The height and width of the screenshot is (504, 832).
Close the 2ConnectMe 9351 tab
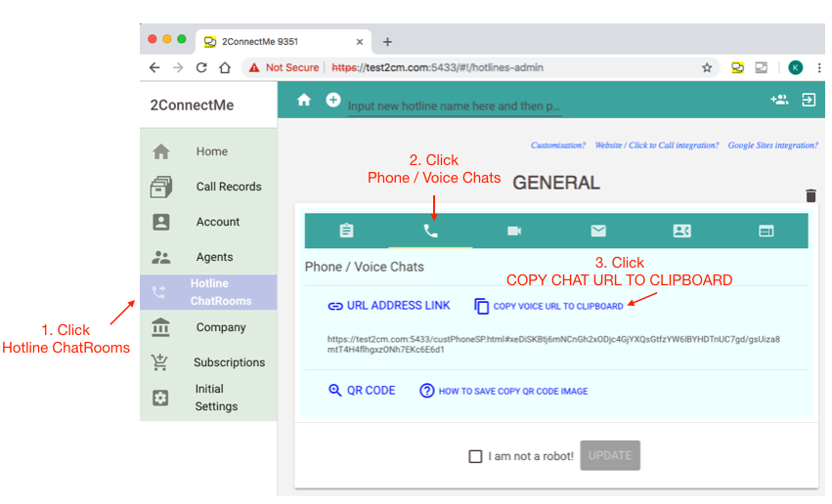pyautogui.click(x=359, y=42)
